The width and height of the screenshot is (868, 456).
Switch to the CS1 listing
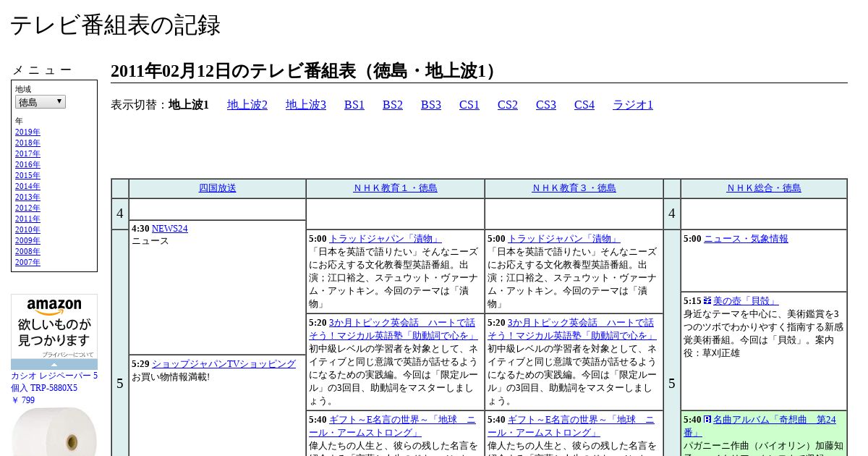click(469, 105)
